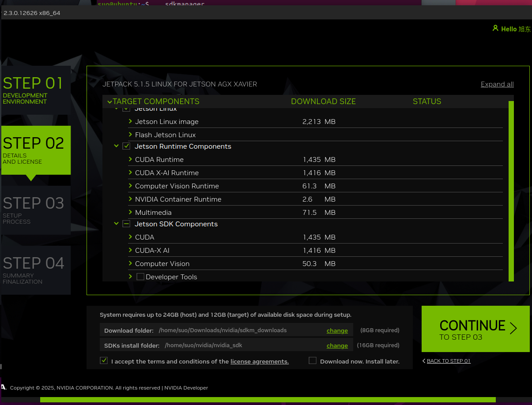Click the Continue to Step 03 arrow icon

coord(513,328)
